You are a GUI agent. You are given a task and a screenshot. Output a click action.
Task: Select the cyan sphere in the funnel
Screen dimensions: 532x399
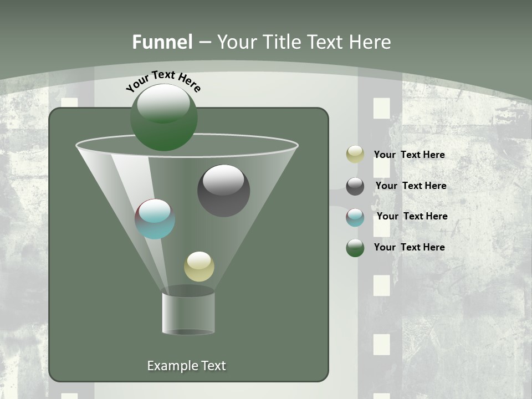coord(155,218)
